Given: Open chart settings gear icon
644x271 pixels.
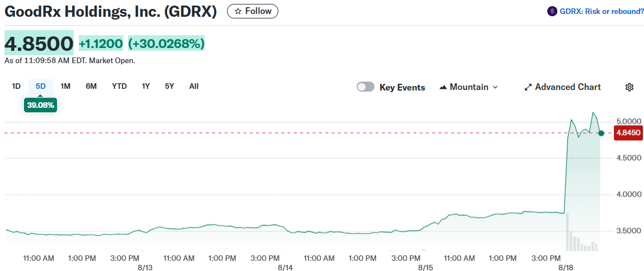Looking at the screenshot, I should point(629,87).
